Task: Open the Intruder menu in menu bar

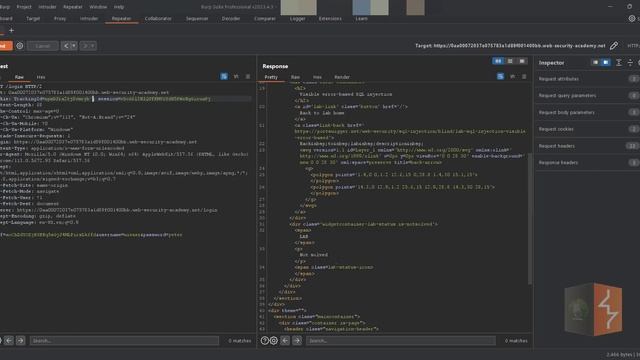Action: 47,7
